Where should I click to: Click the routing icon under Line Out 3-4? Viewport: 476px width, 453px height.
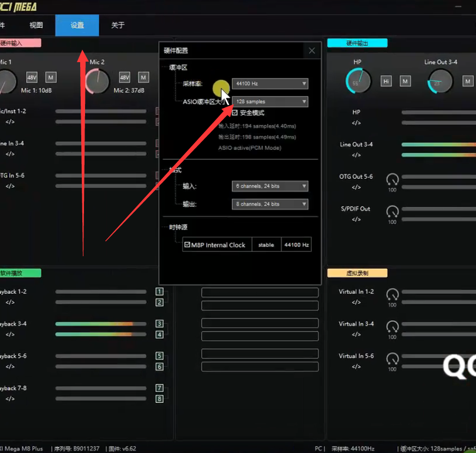[x=356, y=155]
